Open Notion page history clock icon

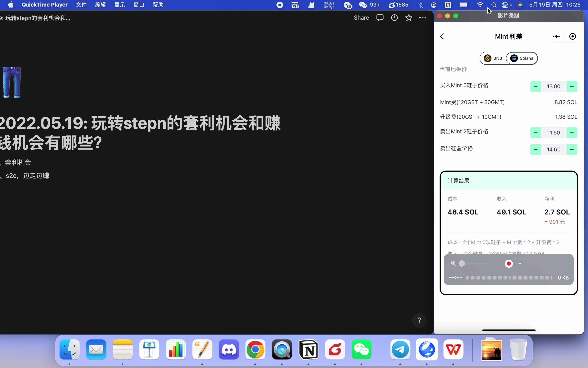(394, 18)
